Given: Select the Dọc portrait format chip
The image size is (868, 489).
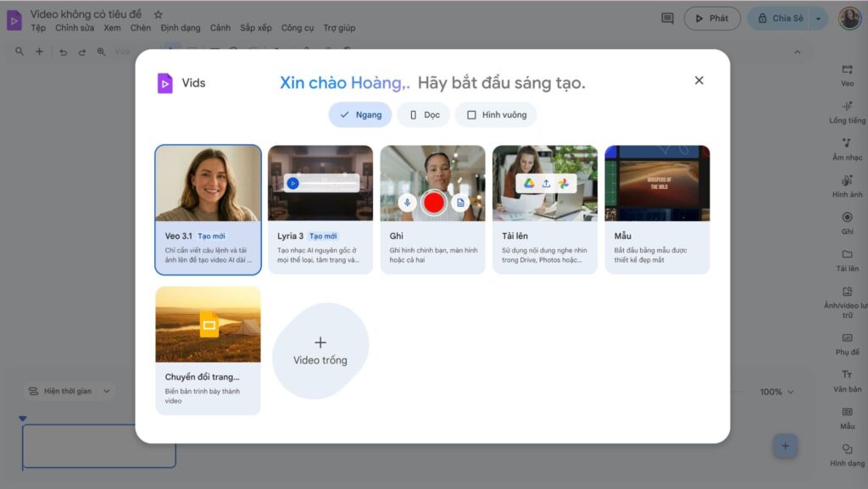Looking at the screenshot, I should (x=424, y=114).
